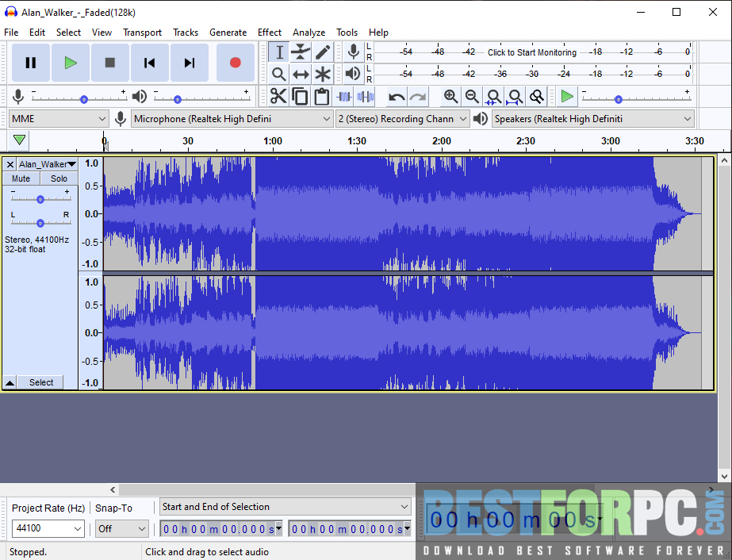Click the Trim Audio icon
This screenshot has height=560, width=732.
(x=344, y=96)
